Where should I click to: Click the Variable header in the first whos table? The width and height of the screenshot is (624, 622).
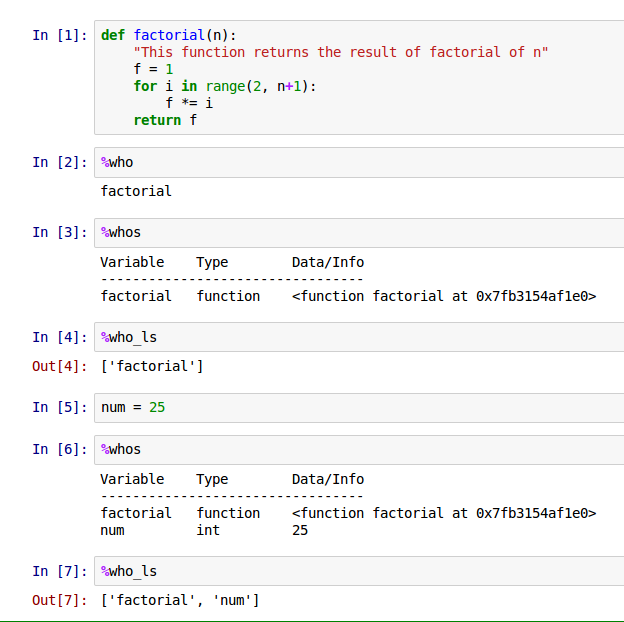(x=132, y=262)
